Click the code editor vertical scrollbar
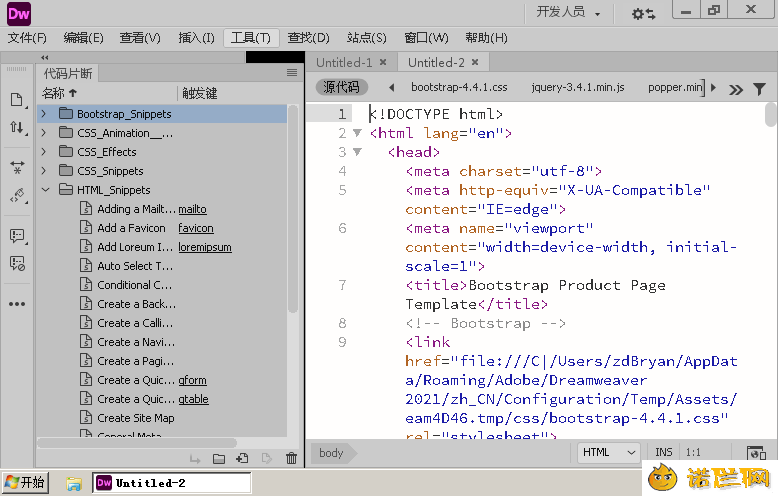This screenshot has height=496, width=778. coord(770,115)
